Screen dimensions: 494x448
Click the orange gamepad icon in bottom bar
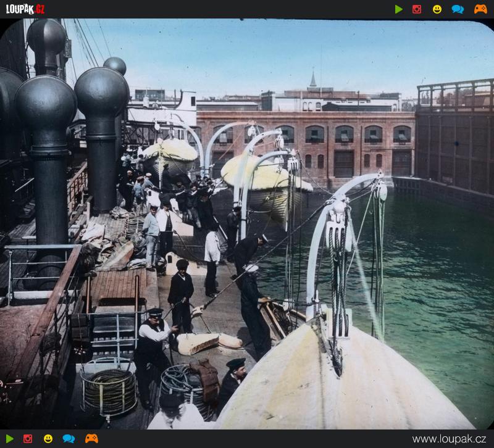tap(91, 439)
